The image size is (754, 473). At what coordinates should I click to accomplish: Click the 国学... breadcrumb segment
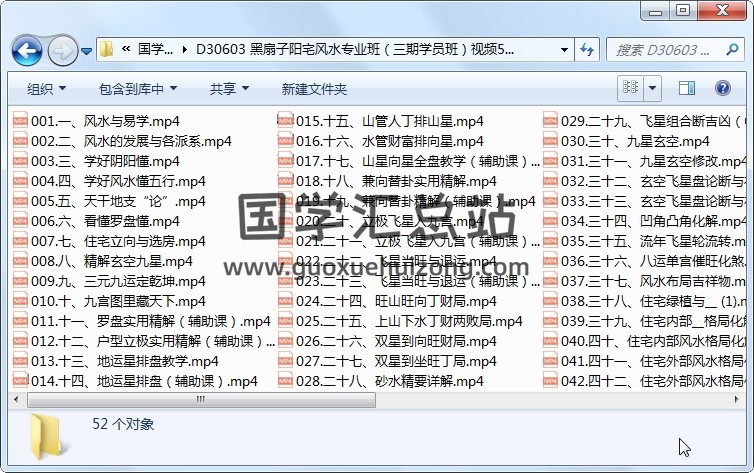(155, 49)
